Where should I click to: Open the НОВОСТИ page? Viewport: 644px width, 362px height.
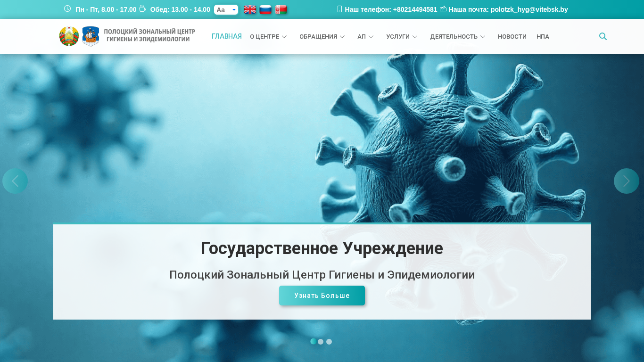[512, 37]
